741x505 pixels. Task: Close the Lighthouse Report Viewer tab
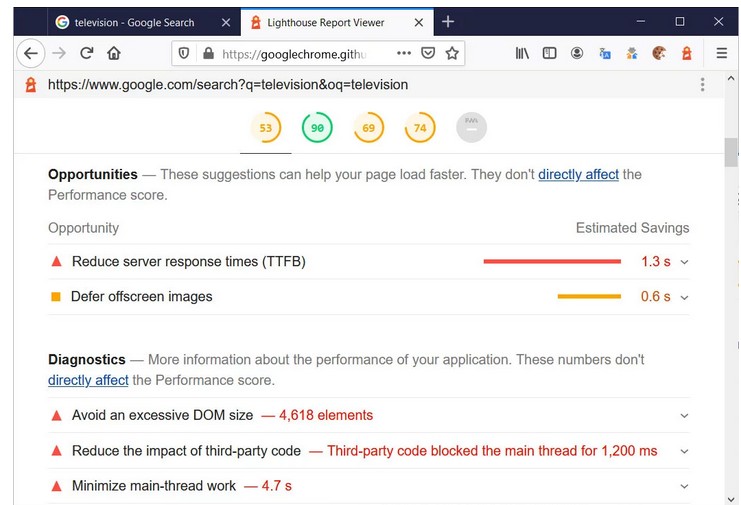pos(419,22)
